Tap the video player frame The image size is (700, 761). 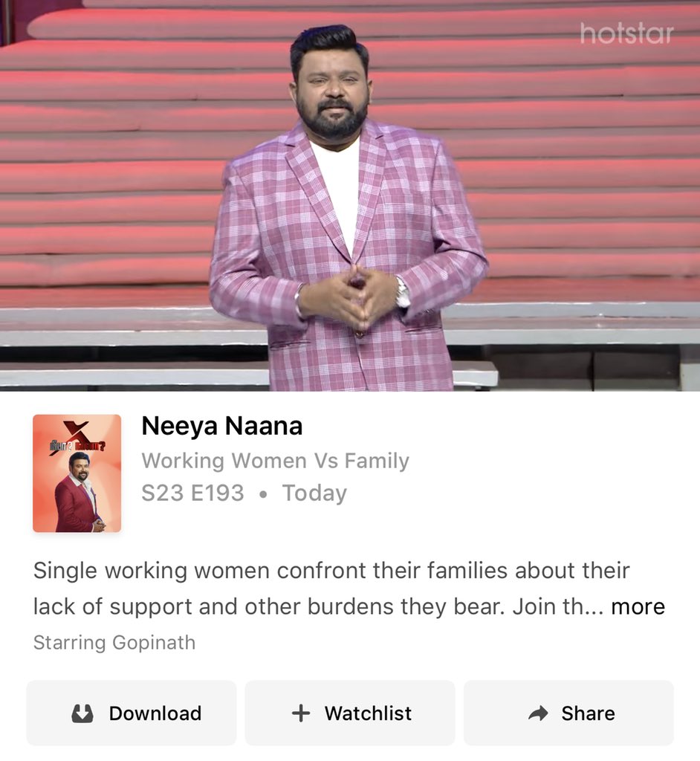(350, 195)
